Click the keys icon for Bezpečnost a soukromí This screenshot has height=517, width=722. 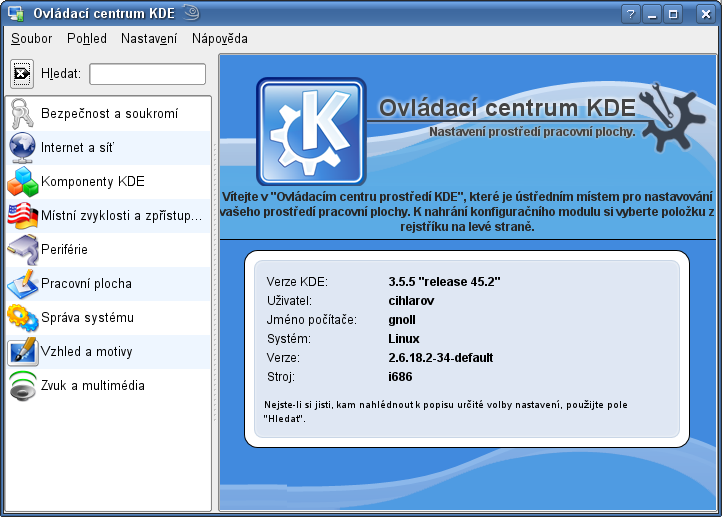pyautogui.click(x=22, y=113)
